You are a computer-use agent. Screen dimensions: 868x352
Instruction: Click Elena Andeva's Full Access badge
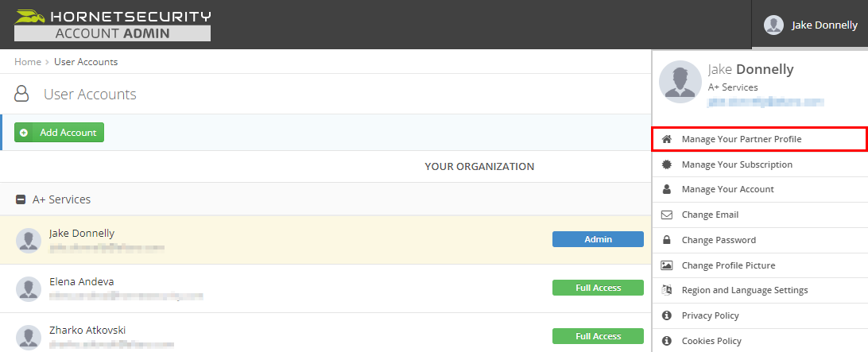(x=598, y=288)
